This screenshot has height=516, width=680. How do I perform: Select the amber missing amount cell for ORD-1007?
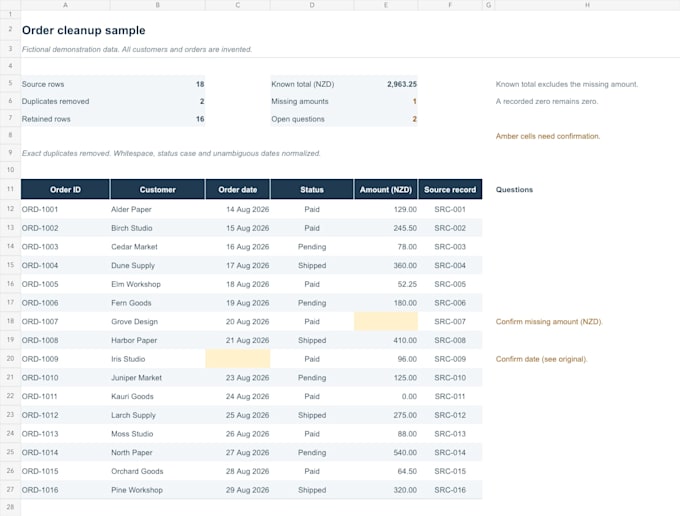click(386, 321)
